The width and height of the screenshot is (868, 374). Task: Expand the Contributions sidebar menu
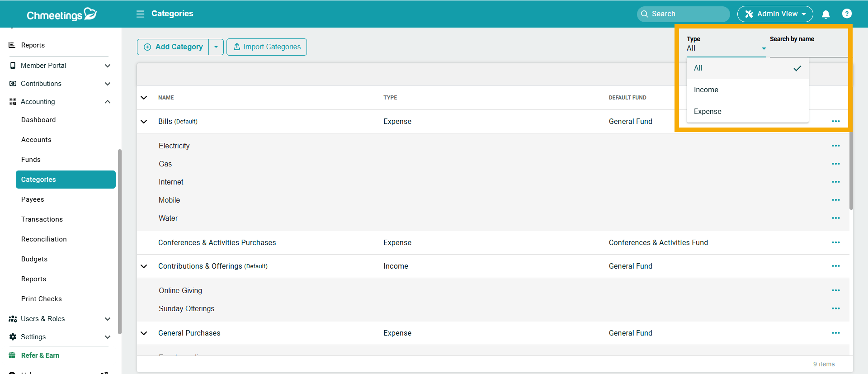pos(108,84)
